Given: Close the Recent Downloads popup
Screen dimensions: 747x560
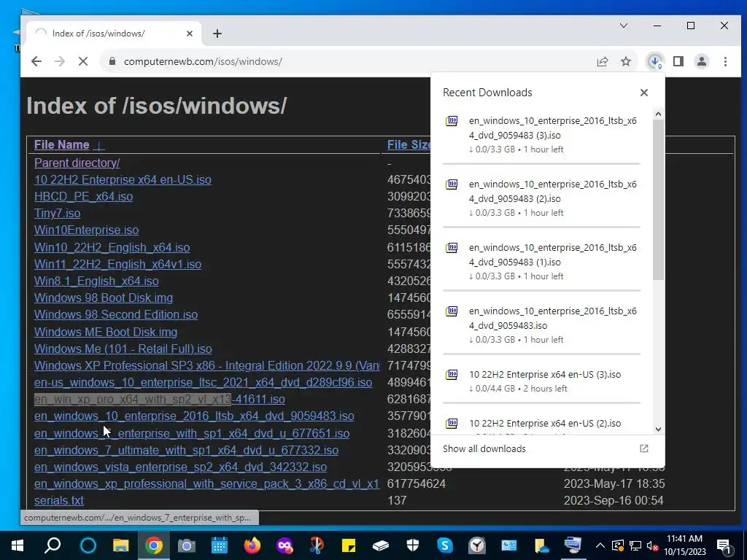Looking at the screenshot, I should click(644, 93).
